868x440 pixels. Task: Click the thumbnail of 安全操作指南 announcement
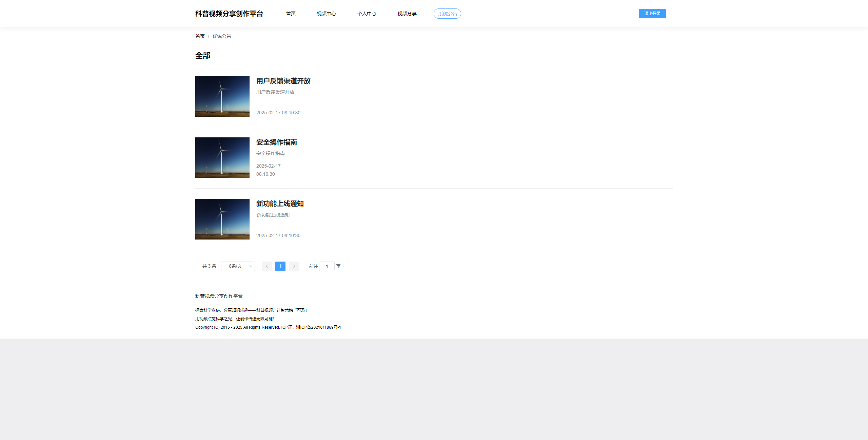pyautogui.click(x=222, y=158)
